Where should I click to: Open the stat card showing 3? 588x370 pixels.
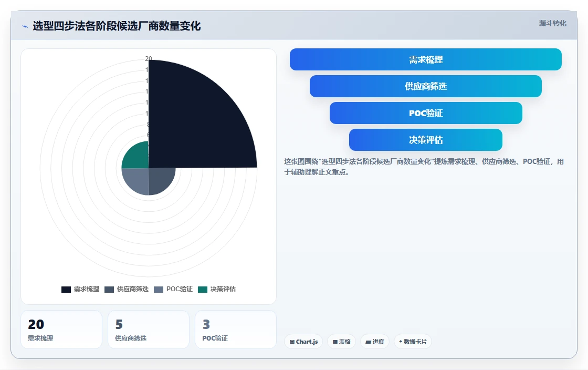[x=236, y=330]
